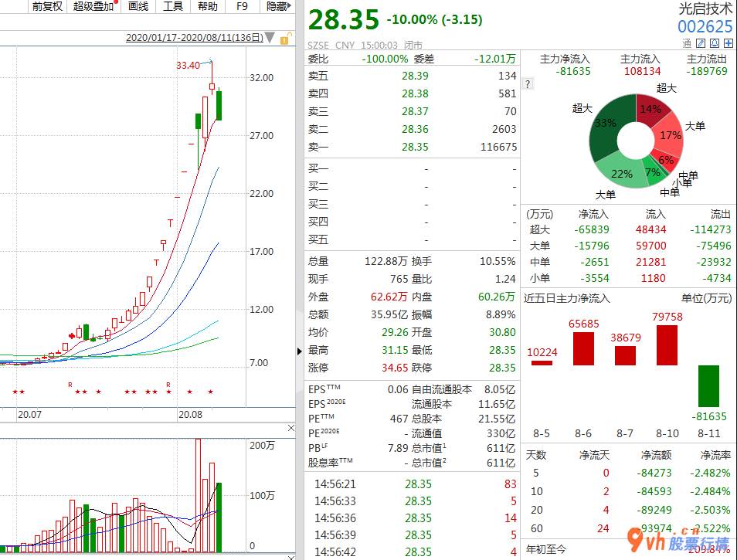Click the R marker below 20.08 candles
The width and height of the screenshot is (737, 560).
168,385
